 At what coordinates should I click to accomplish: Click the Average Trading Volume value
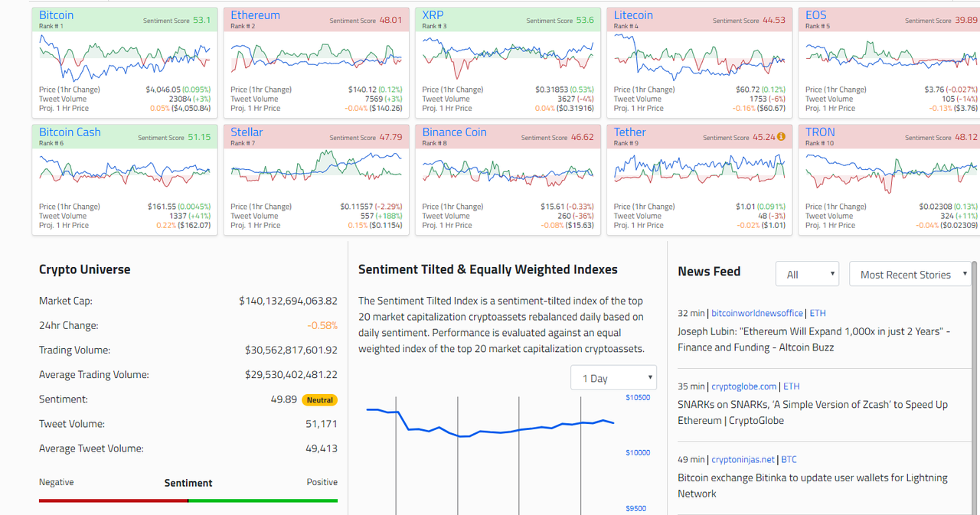click(x=291, y=374)
